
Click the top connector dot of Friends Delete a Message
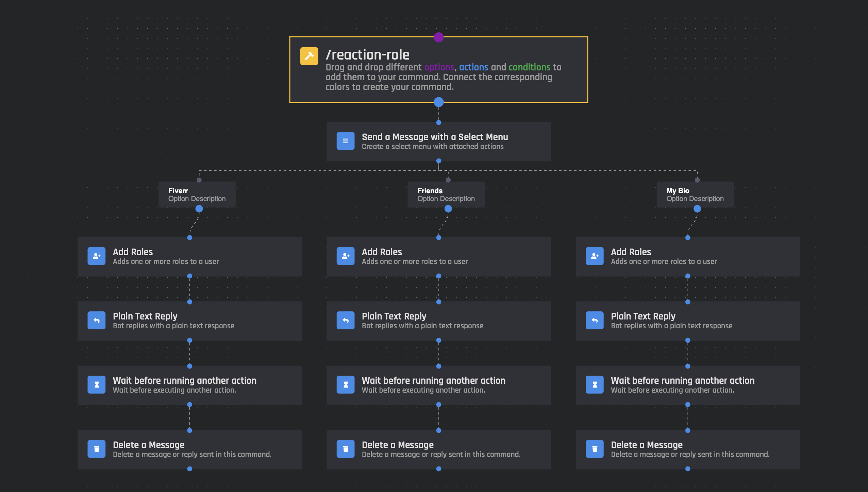point(439,430)
